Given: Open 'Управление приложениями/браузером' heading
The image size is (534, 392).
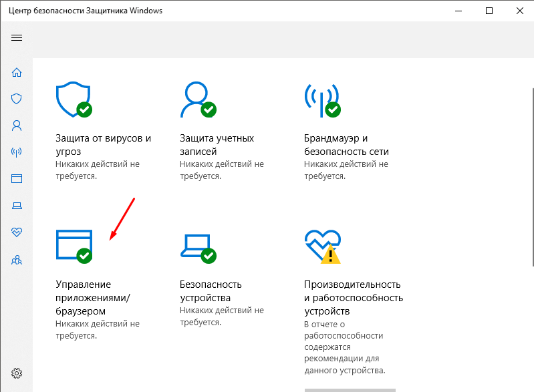Looking at the screenshot, I should point(93,298).
